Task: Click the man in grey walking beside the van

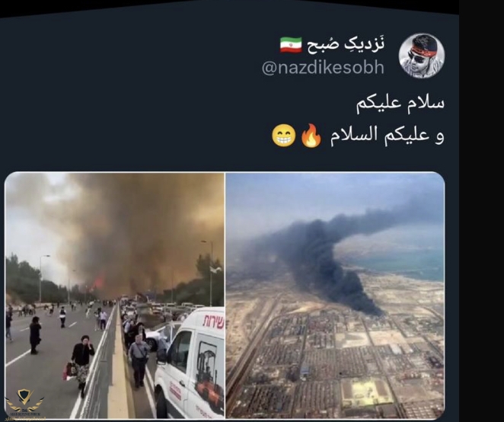Action: coord(139,360)
